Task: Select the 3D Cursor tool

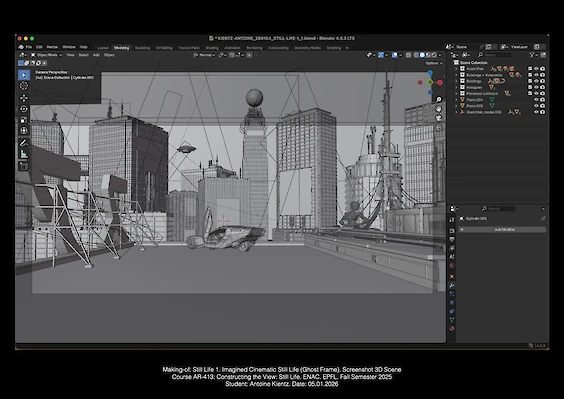Action: [x=24, y=86]
